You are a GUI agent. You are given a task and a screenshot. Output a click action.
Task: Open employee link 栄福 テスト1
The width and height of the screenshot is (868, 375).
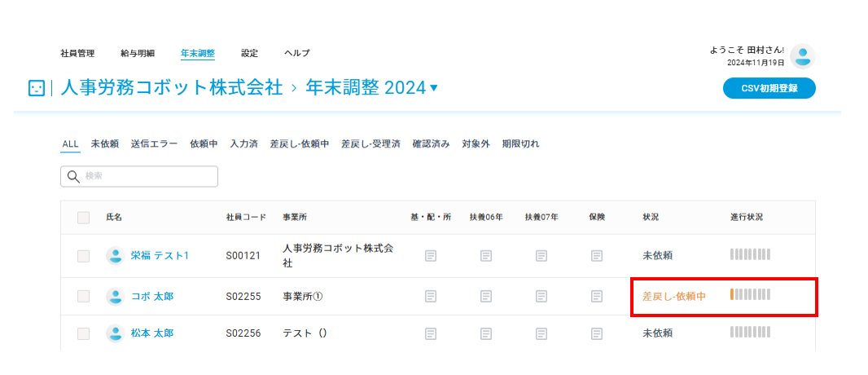[160, 256]
